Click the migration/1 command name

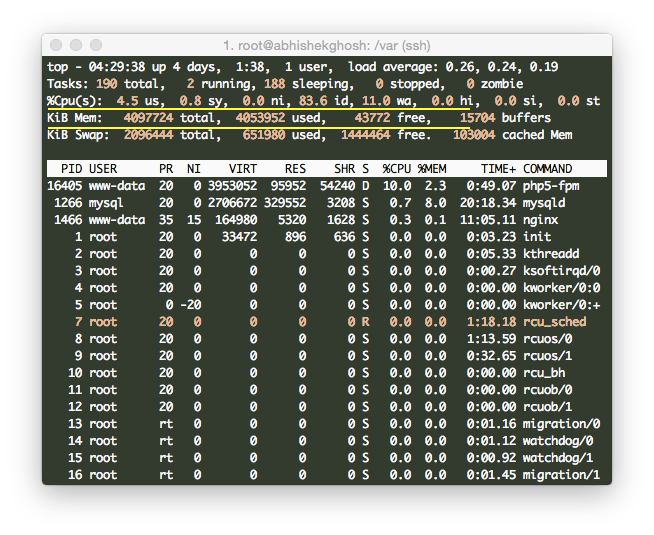[561, 475]
